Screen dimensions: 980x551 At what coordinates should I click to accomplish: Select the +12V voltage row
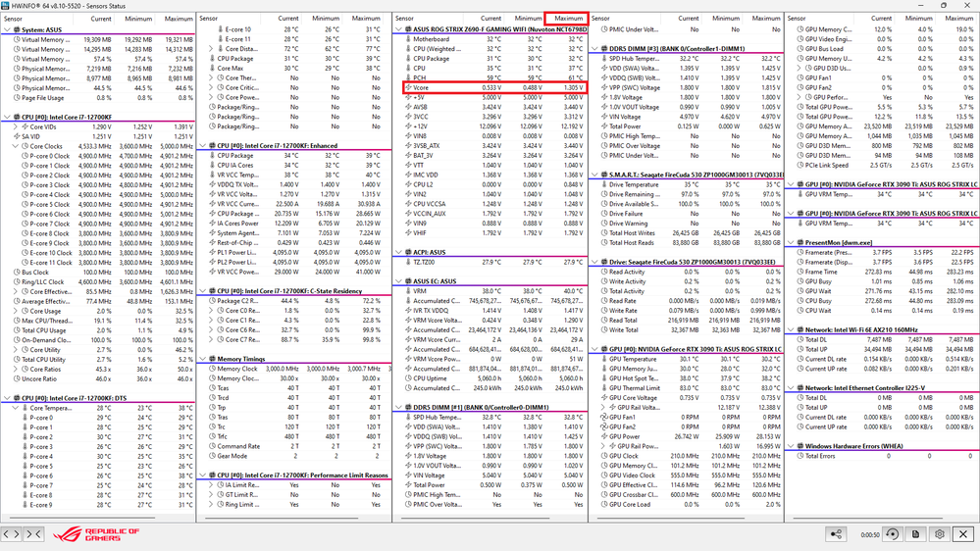490,126
